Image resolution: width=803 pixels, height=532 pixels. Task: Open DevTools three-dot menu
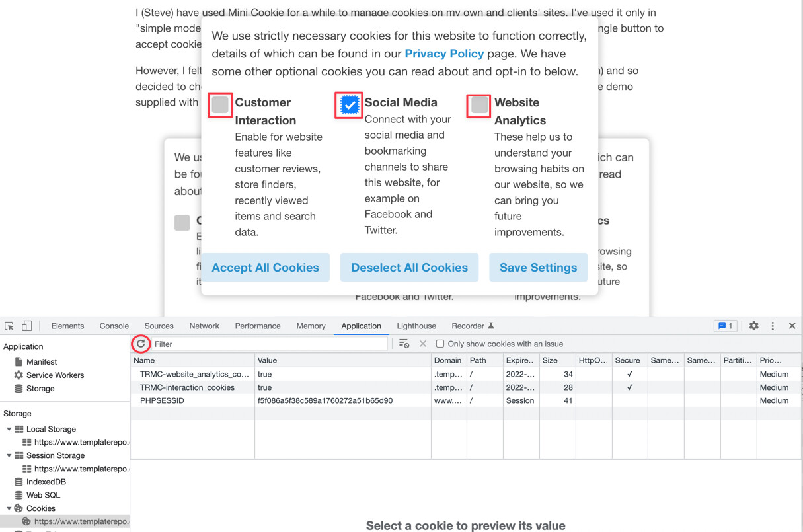(773, 326)
